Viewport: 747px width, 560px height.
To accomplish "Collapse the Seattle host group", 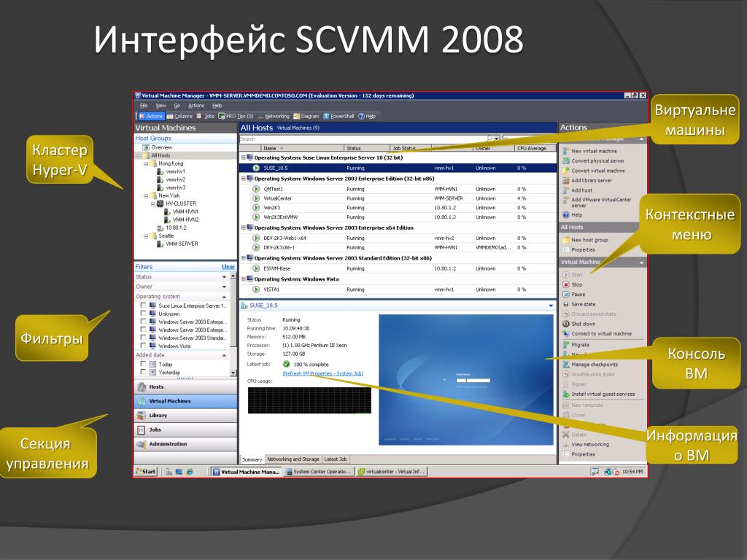I will (146, 236).
